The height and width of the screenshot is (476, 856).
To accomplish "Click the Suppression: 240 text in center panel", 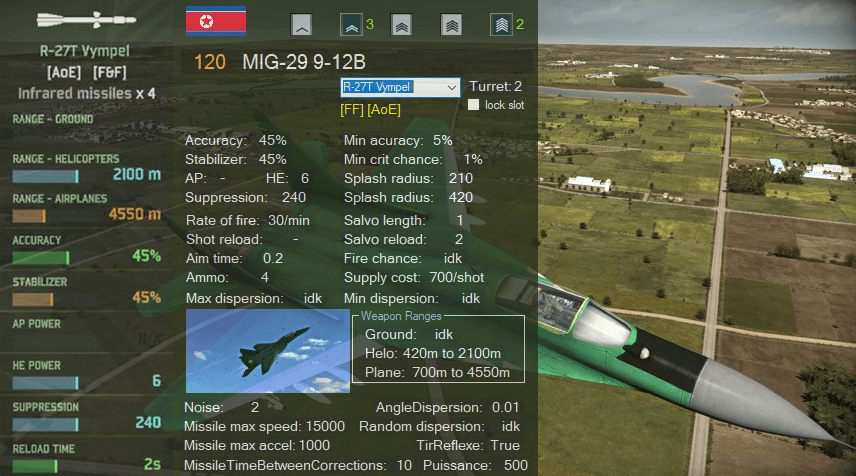I will click(x=245, y=198).
